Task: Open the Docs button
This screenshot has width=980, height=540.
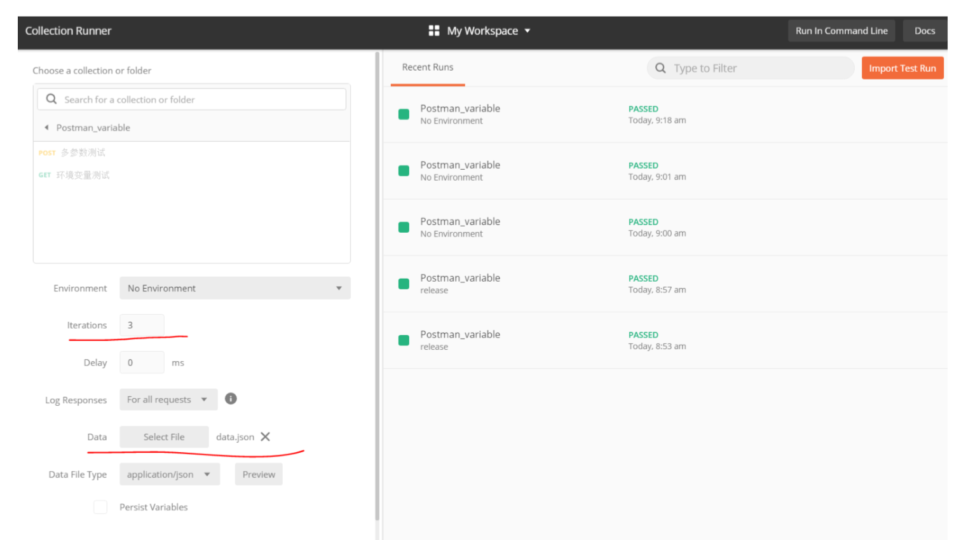Action: (x=924, y=31)
